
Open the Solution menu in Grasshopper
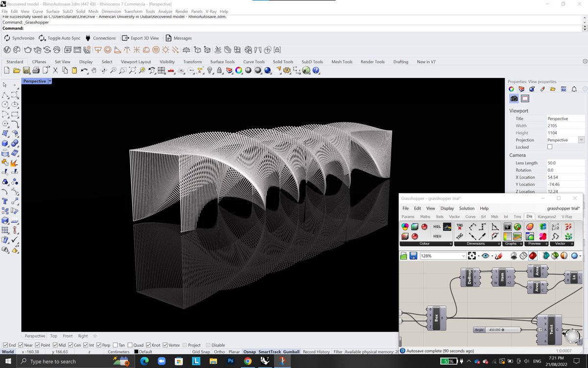pyautogui.click(x=466, y=208)
